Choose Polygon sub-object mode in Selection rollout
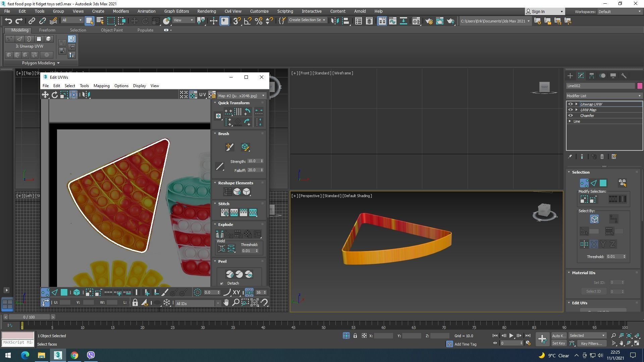644x362 pixels. pos(603,183)
